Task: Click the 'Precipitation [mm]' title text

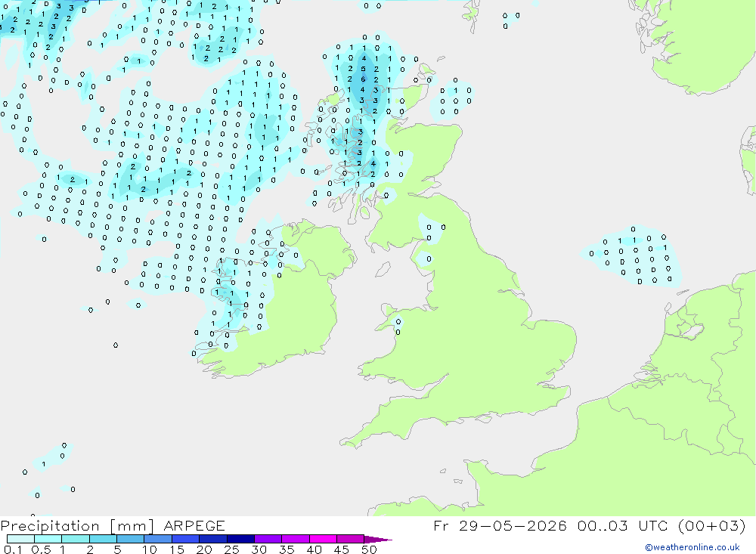Action: pyautogui.click(x=78, y=525)
